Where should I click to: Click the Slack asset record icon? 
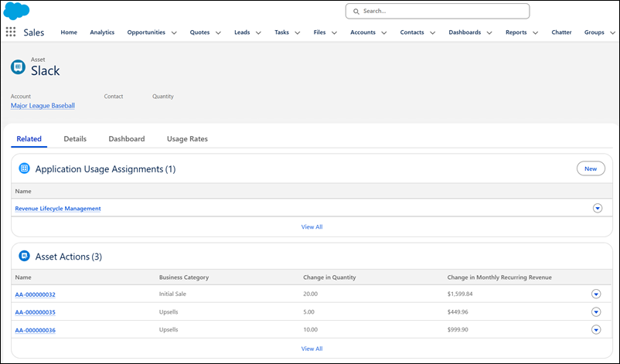(x=18, y=66)
